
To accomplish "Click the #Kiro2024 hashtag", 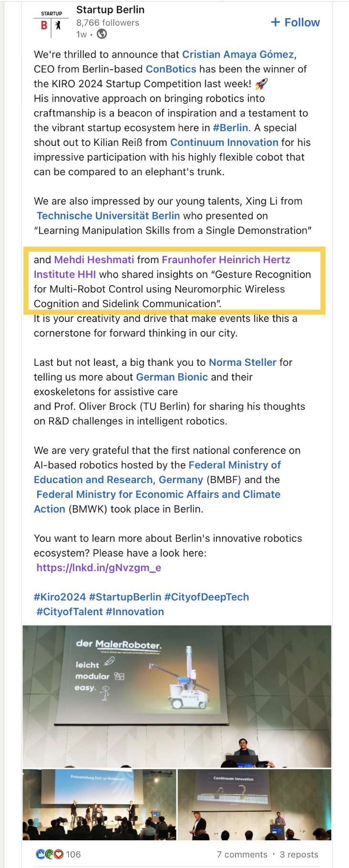I will pos(60,597).
